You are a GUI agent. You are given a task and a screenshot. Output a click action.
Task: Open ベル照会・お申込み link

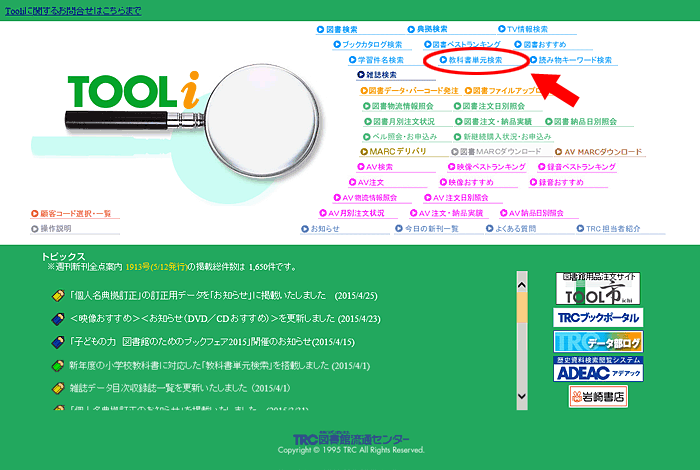tap(400, 137)
